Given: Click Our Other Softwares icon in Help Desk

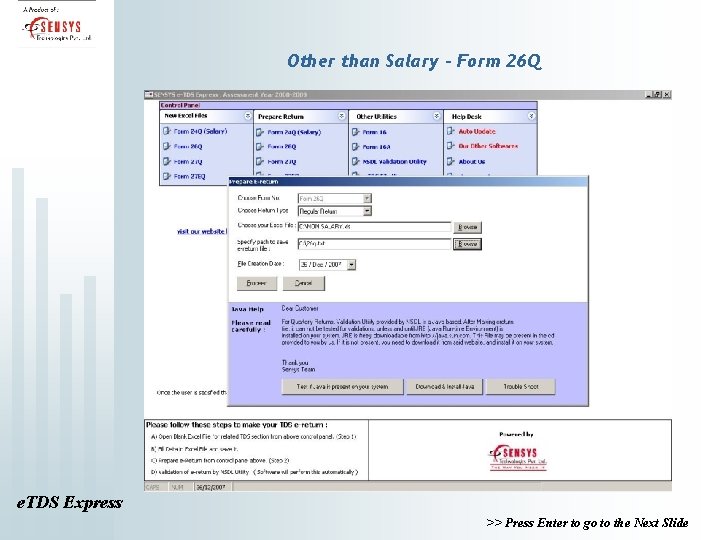Looking at the screenshot, I should tap(451, 146).
